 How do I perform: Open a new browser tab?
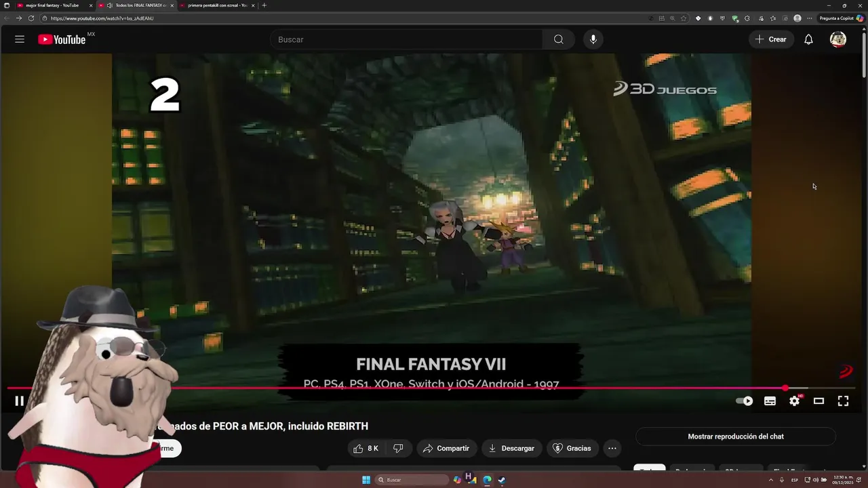[264, 5]
